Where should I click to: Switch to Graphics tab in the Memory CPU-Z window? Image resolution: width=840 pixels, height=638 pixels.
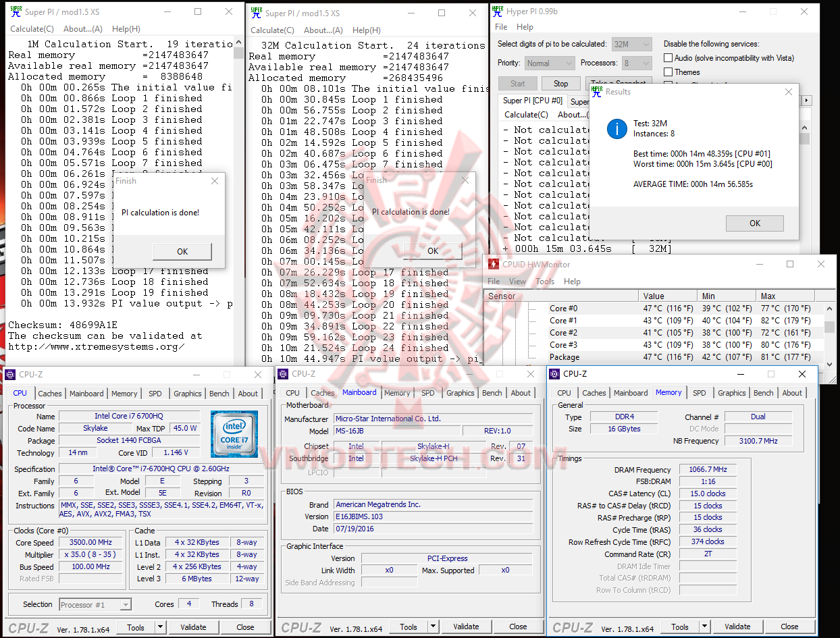[x=731, y=393]
